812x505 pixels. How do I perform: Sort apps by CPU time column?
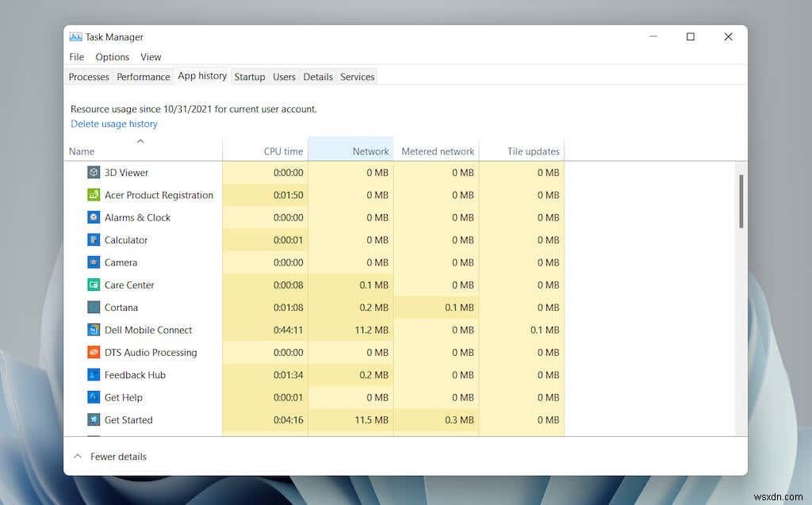tap(283, 151)
